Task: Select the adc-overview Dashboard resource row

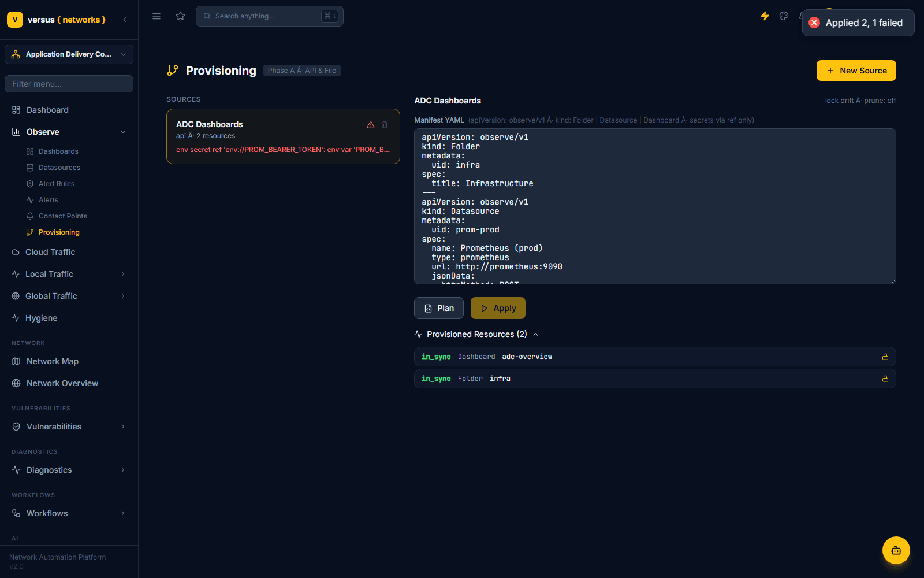Action: tap(655, 357)
